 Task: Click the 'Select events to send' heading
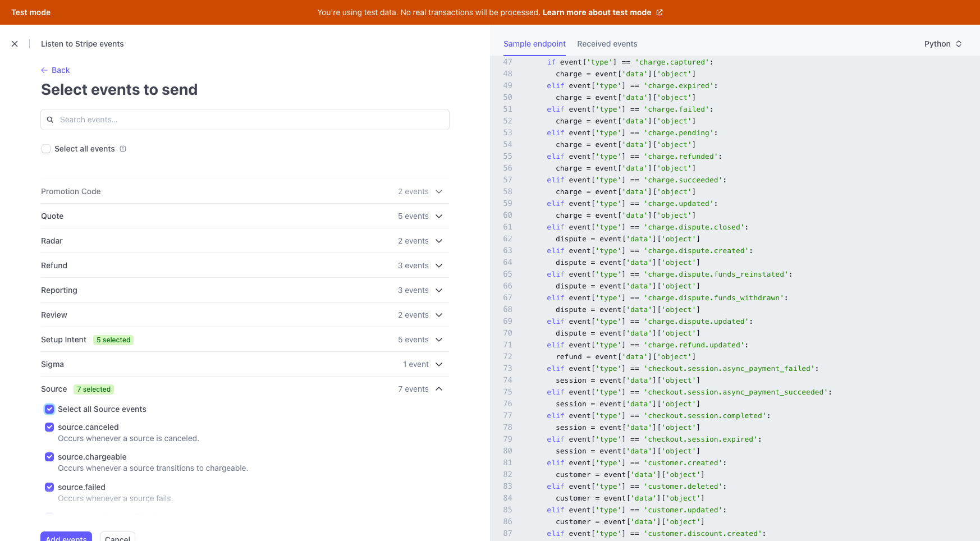point(119,90)
